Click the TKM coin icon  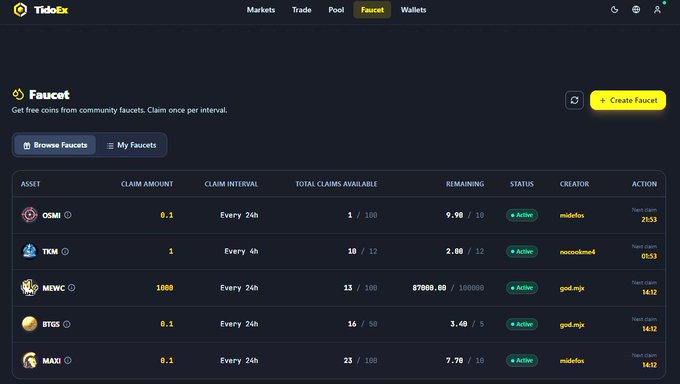point(29,251)
